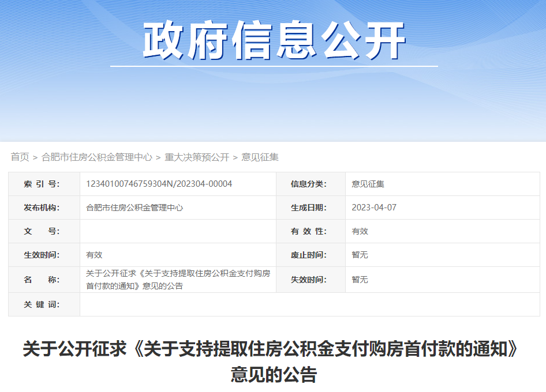This screenshot has height=392, width=546.
Task: Select 意见征集 at the breadcrumb end
Action: 260,157
